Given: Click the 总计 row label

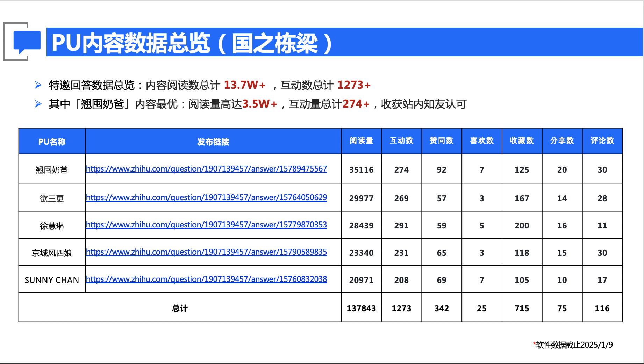Looking at the screenshot, I should [x=180, y=308].
